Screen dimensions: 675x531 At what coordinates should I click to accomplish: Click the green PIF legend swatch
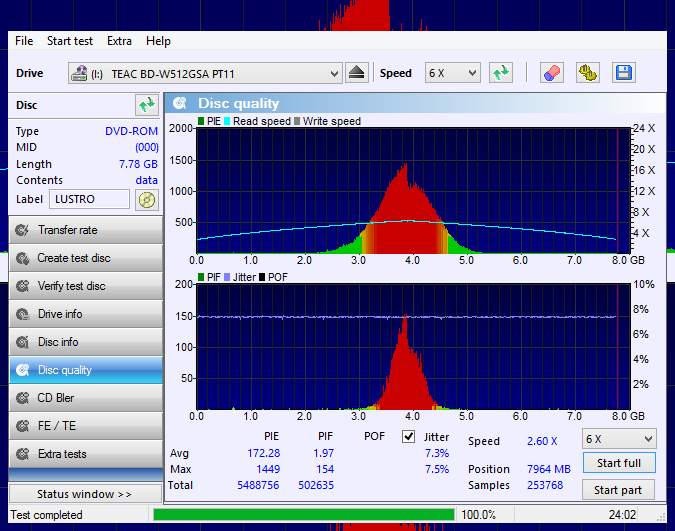201,277
